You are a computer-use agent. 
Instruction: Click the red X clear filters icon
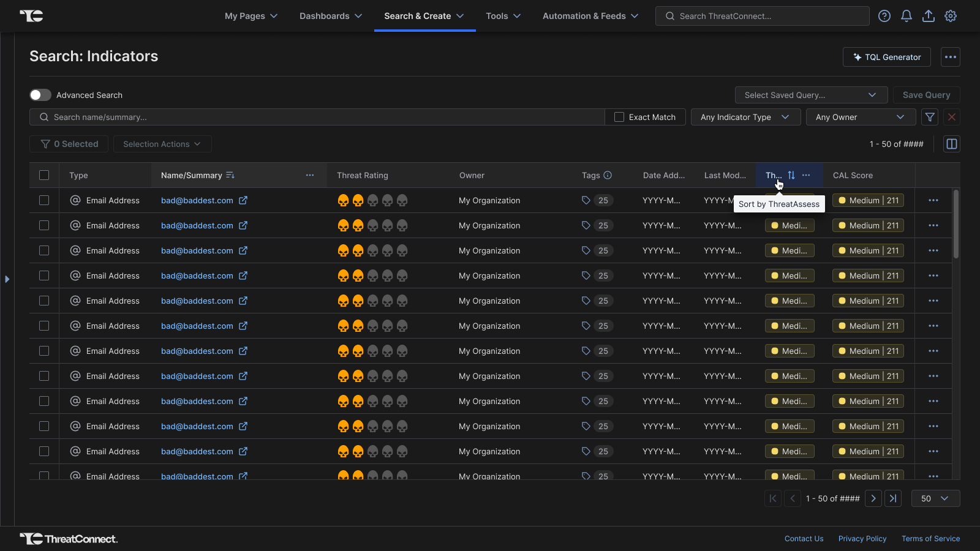[x=951, y=117]
